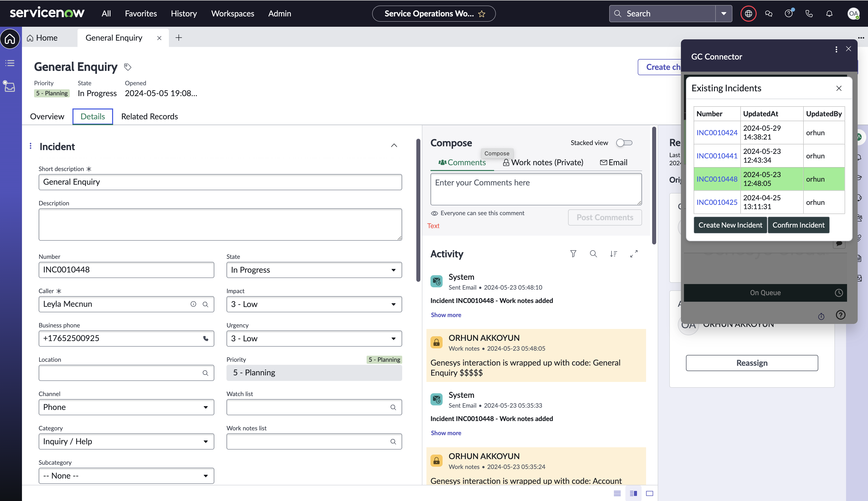
Task: Click the globe icon in top bar
Action: click(x=748, y=13)
